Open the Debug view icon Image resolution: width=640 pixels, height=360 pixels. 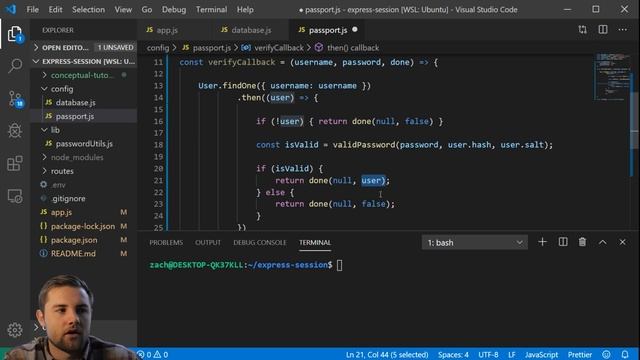15,131
